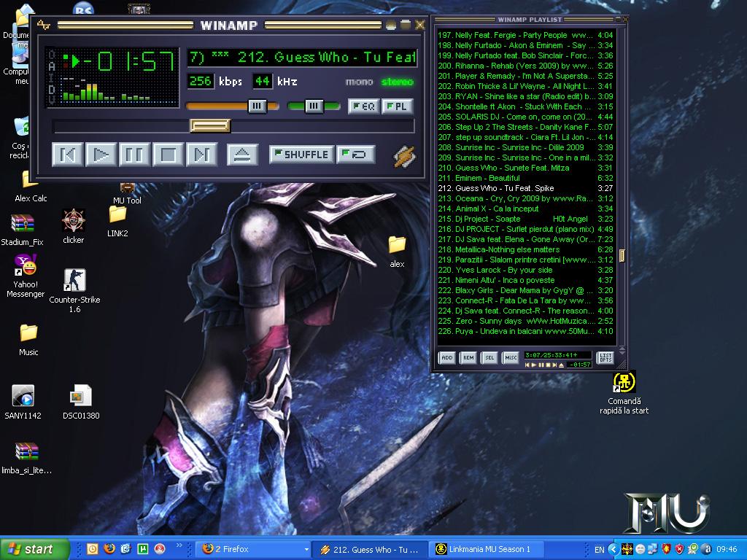Click the EN language indicator
Image resolution: width=747 pixels, height=560 pixels.
point(600,550)
